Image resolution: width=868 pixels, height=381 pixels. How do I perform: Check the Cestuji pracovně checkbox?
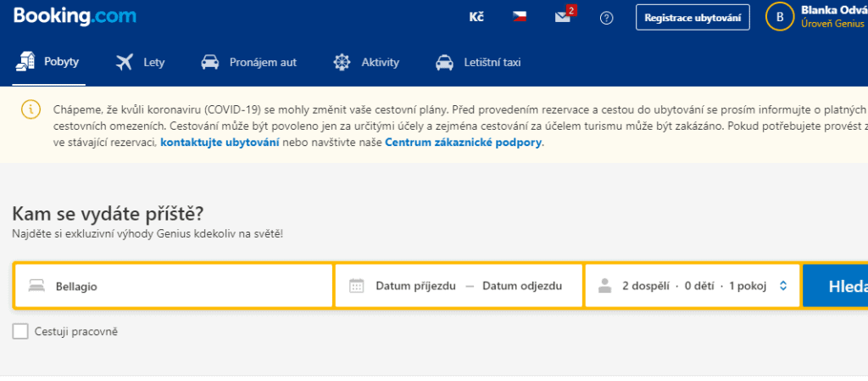click(20, 332)
